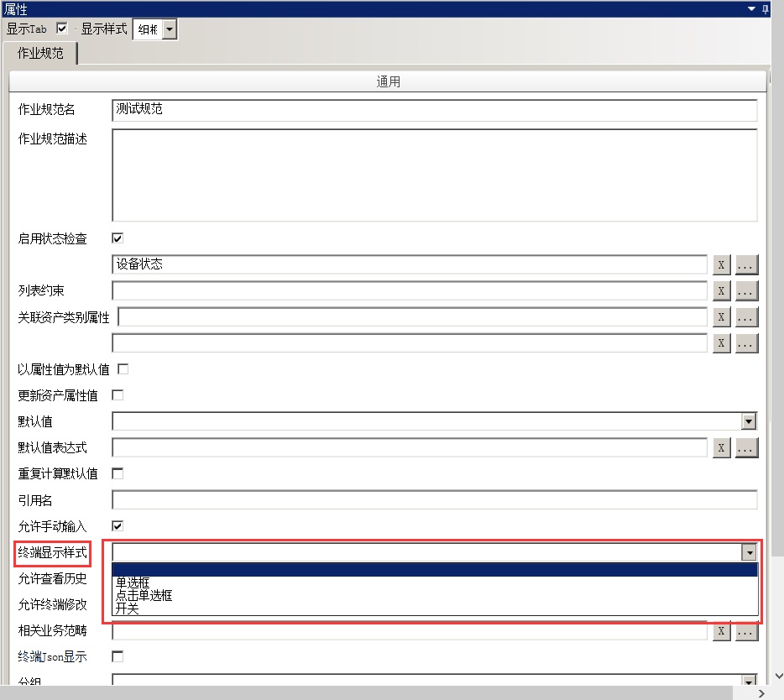The image size is (784, 700).
Task: Enable the 以属性值为默认值 checkbox
Action: (123, 368)
